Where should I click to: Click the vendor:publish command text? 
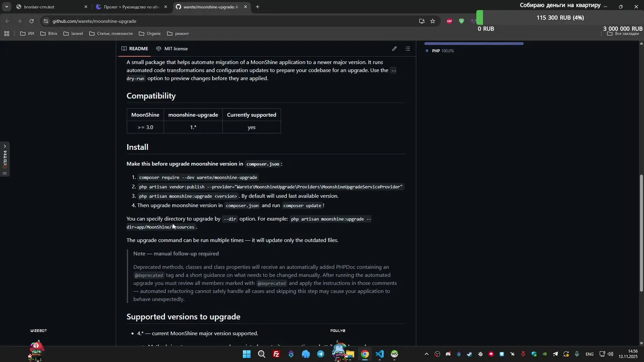271,187
